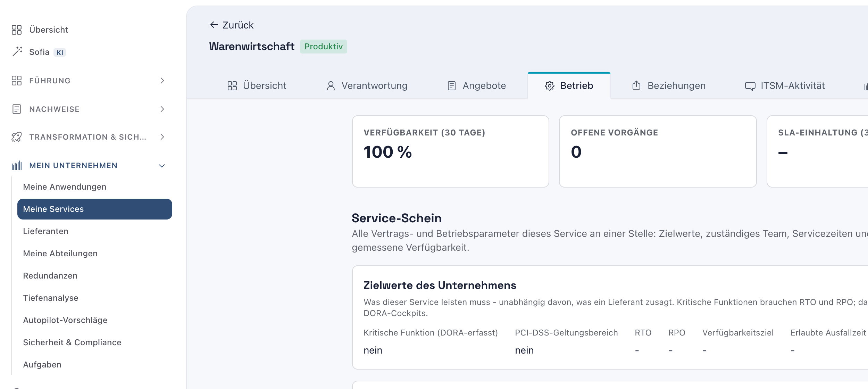Screen dimensions: 868x389
Task: Open Sicherheit & Compliance sidebar item
Action: [95, 342]
